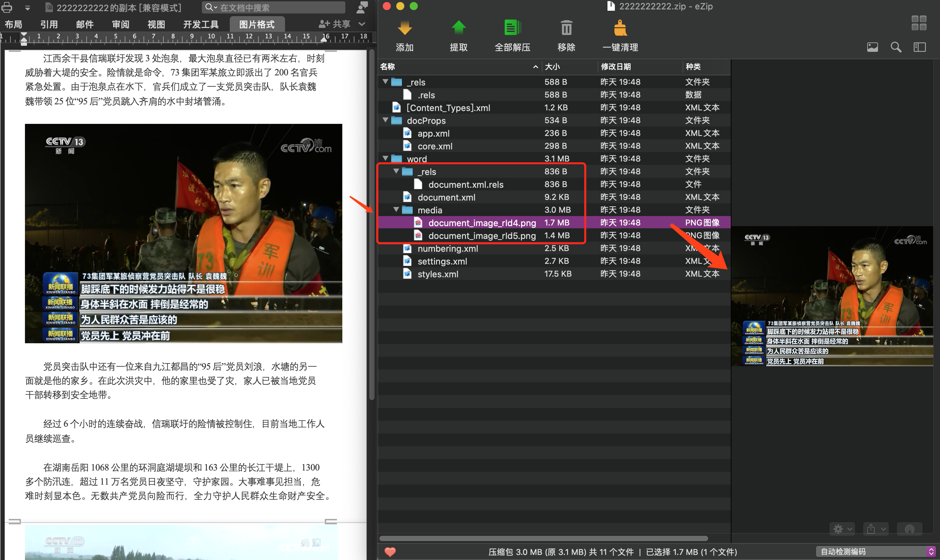The height and width of the screenshot is (560, 940).
Task: Toggle the sidebar layout panel in eZip
Action: 920,47
